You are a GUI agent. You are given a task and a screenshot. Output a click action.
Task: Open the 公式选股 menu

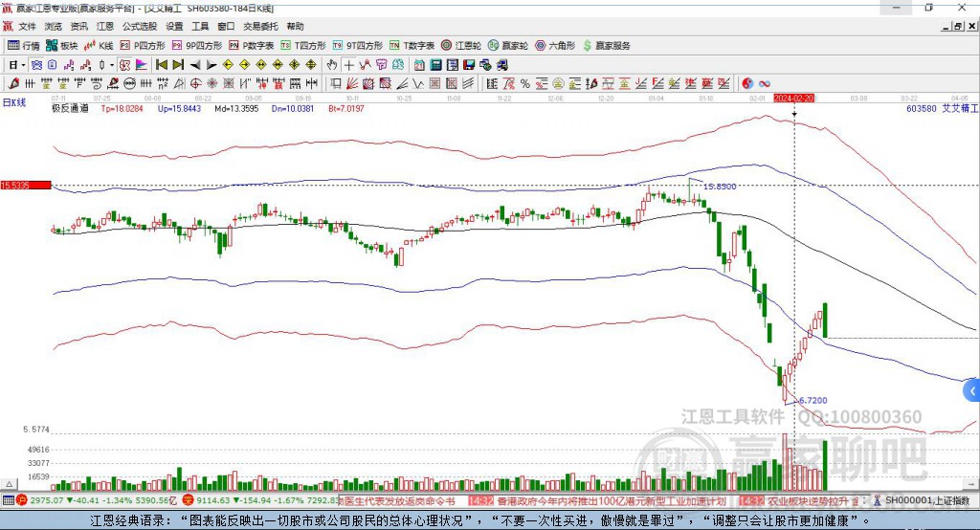[140, 26]
